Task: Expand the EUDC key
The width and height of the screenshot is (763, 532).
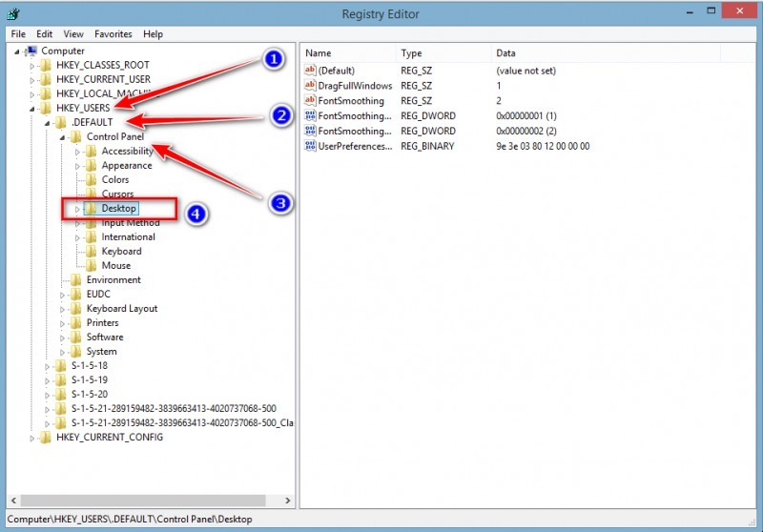Action: pyautogui.click(x=62, y=295)
